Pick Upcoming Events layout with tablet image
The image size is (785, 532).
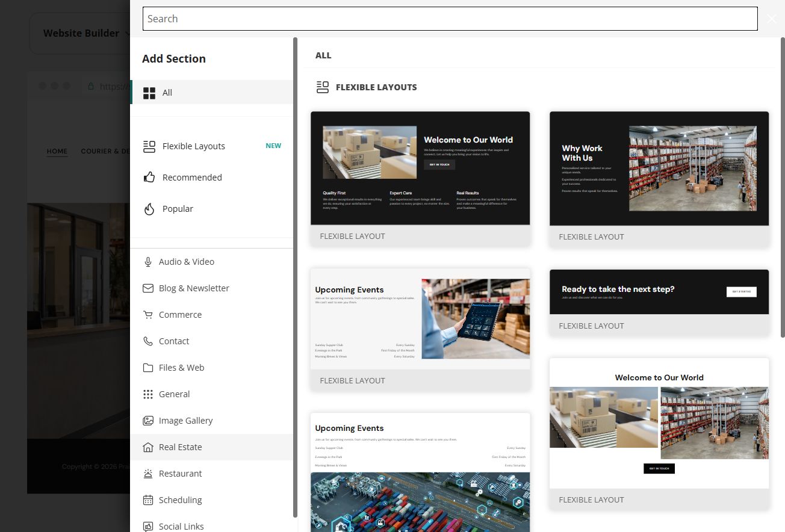click(420, 329)
